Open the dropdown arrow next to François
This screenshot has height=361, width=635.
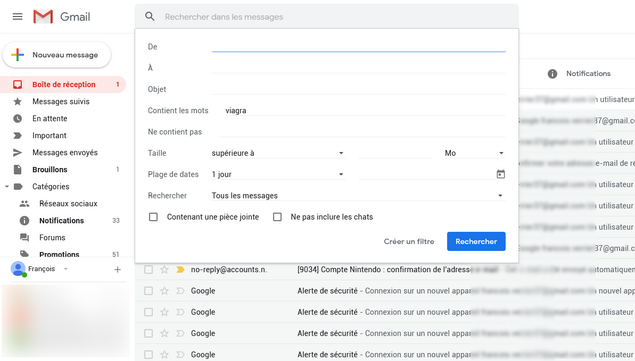(x=66, y=269)
